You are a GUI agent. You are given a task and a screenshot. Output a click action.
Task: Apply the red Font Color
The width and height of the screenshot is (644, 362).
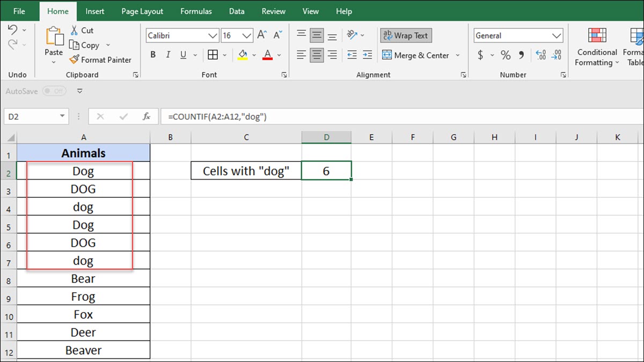(x=267, y=55)
